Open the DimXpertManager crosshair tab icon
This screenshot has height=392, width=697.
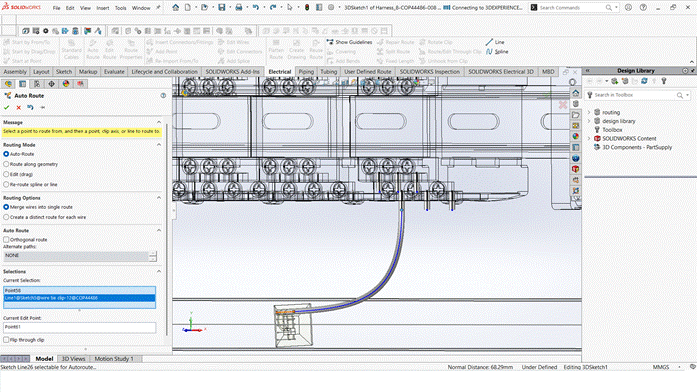click(52, 84)
